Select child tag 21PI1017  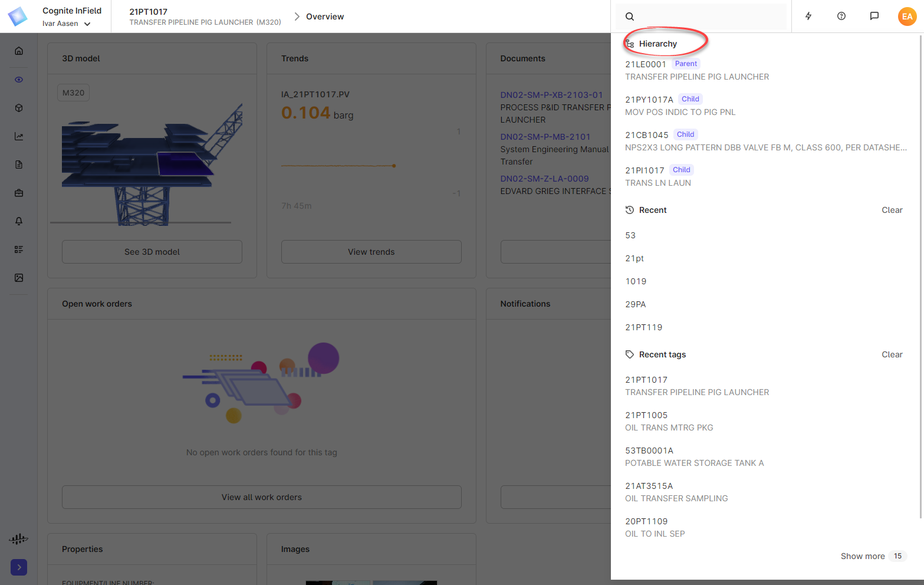click(x=766, y=176)
